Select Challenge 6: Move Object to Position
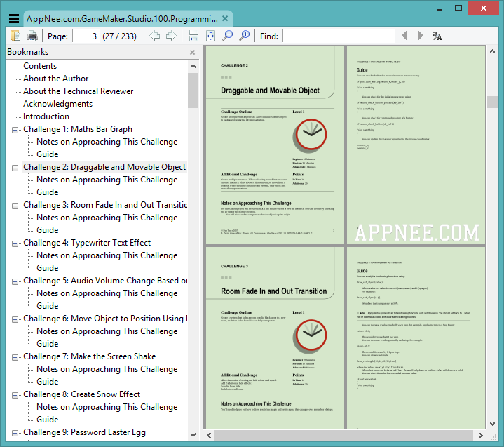 point(105,319)
